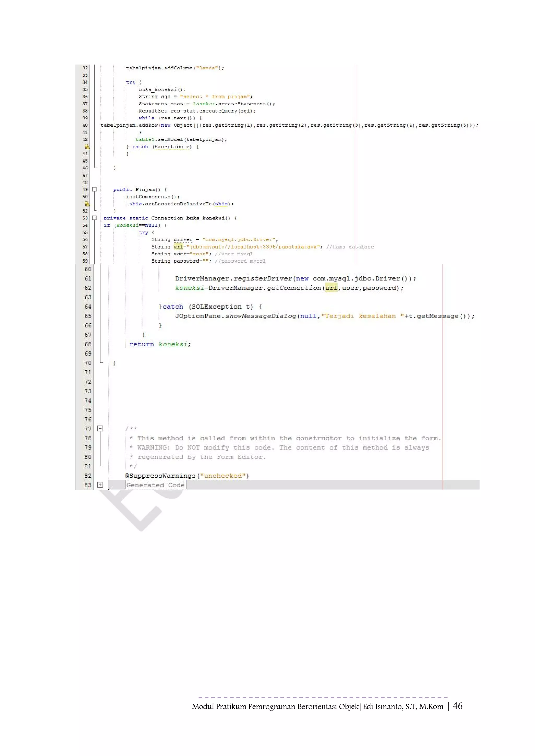Screen dimensions: 535x756
Task: Click the highlighted url variable in the getConnection call
Action: click(x=332, y=288)
